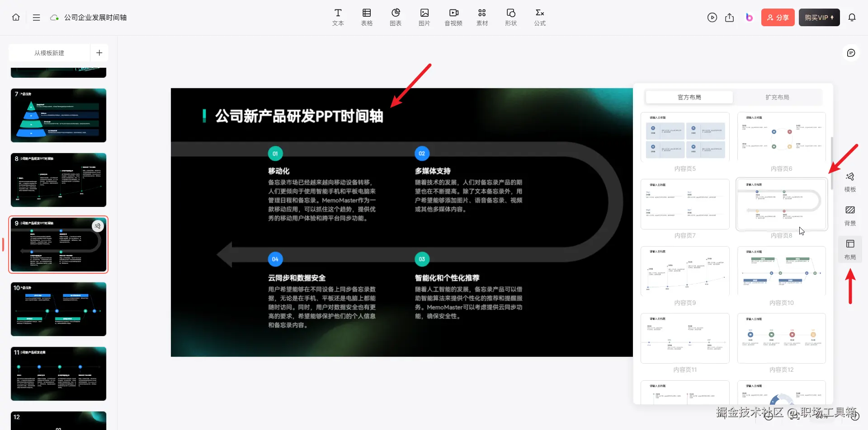Open the 布局 layout panel
This screenshot has height=430, width=868.
(850, 249)
